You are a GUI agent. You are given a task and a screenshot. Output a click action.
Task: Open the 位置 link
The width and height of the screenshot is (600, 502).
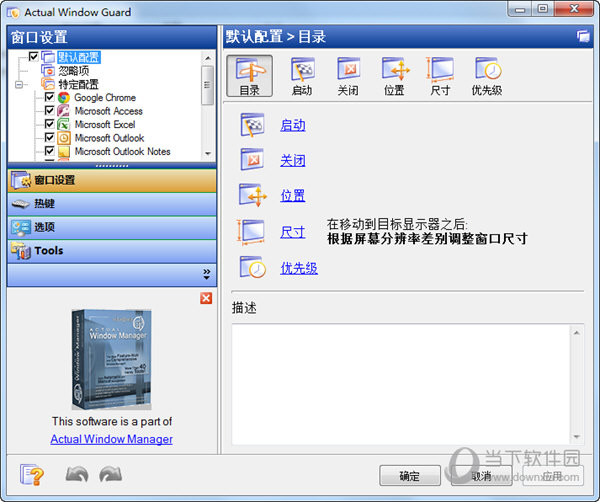click(293, 196)
